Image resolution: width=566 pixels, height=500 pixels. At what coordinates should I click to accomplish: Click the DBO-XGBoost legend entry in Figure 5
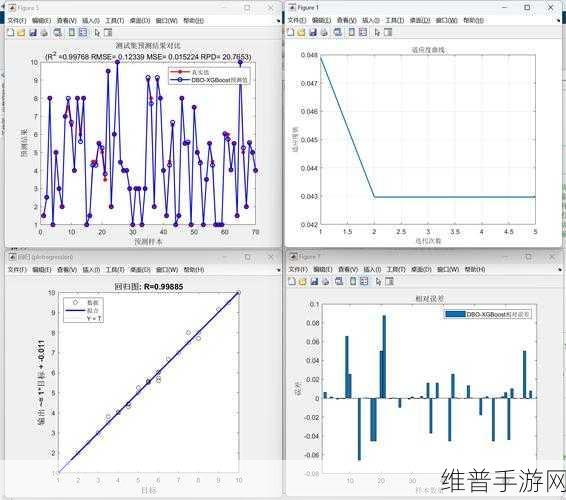click(x=209, y=80)
